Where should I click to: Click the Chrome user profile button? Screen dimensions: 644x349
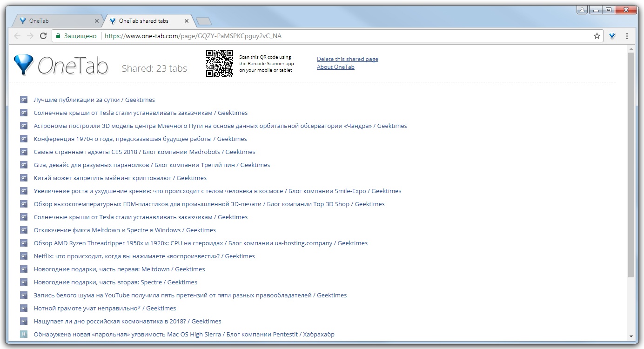[582, 9]
